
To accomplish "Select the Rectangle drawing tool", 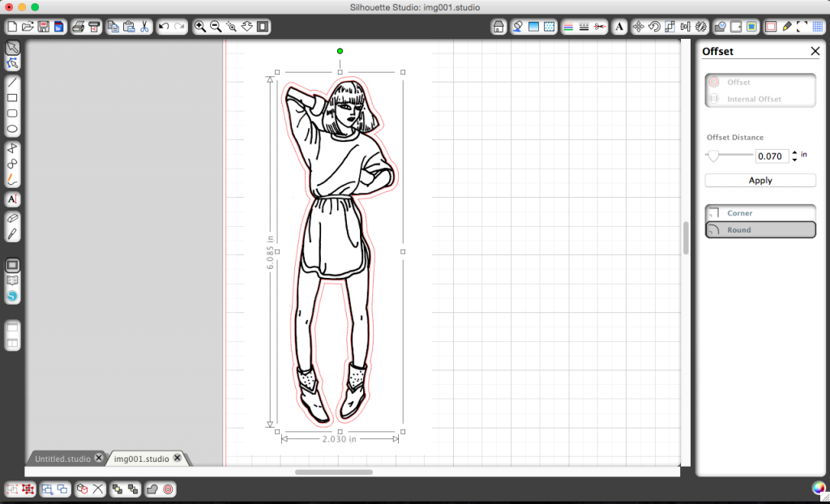I will click(12, 98).
